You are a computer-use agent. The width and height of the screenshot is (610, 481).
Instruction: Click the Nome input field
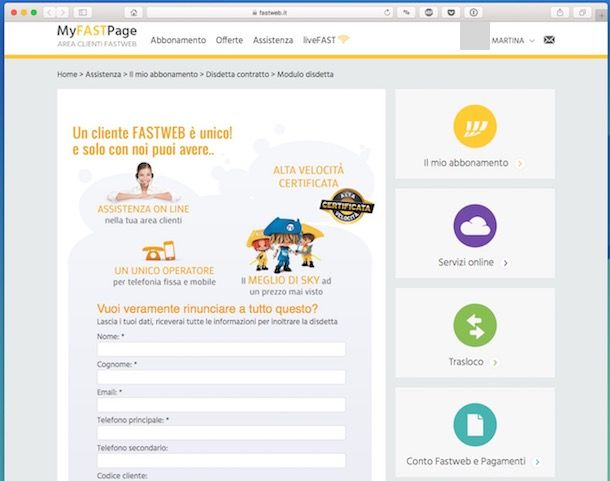(x=221, y=349)
